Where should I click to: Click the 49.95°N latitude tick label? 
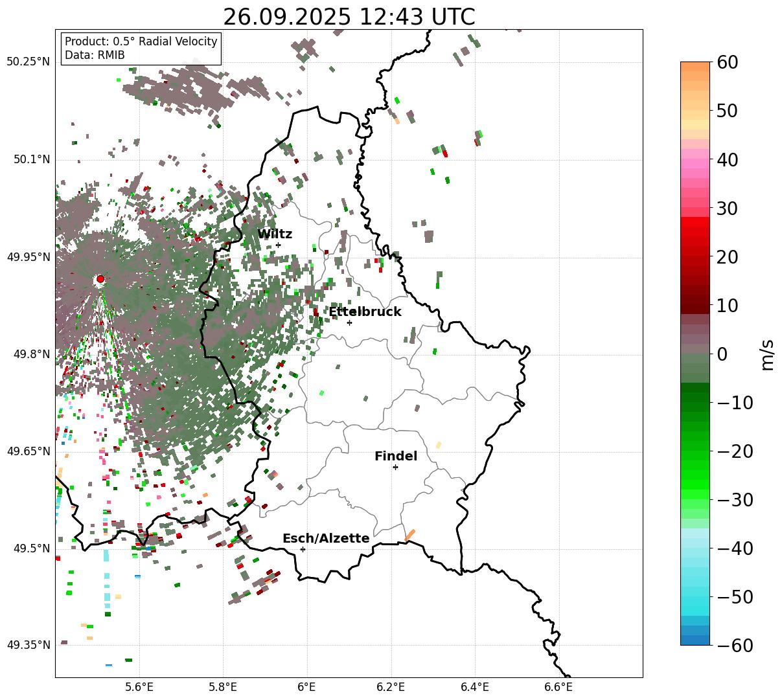click(x=28, y=257)
